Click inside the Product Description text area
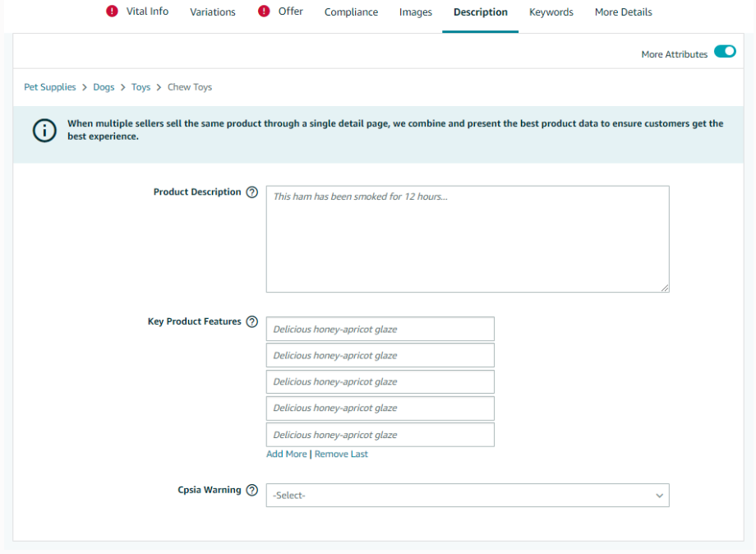 (x=468, y=239)
